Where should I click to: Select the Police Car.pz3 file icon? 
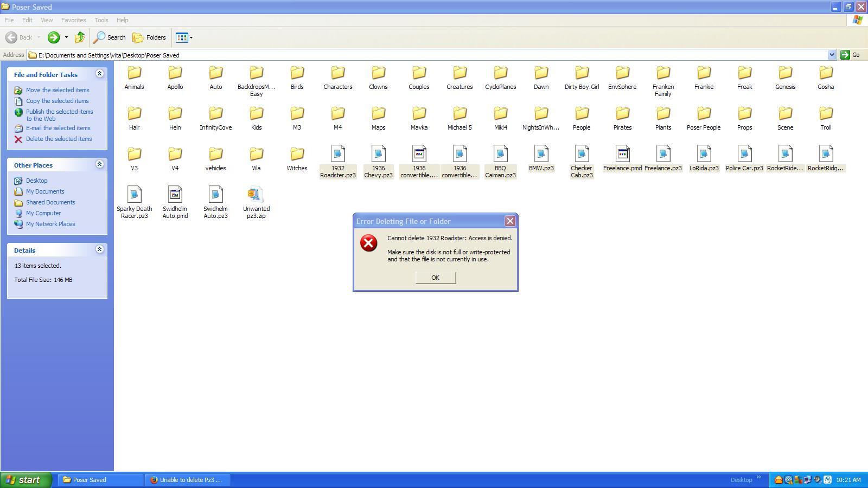[x=744, y=154]
